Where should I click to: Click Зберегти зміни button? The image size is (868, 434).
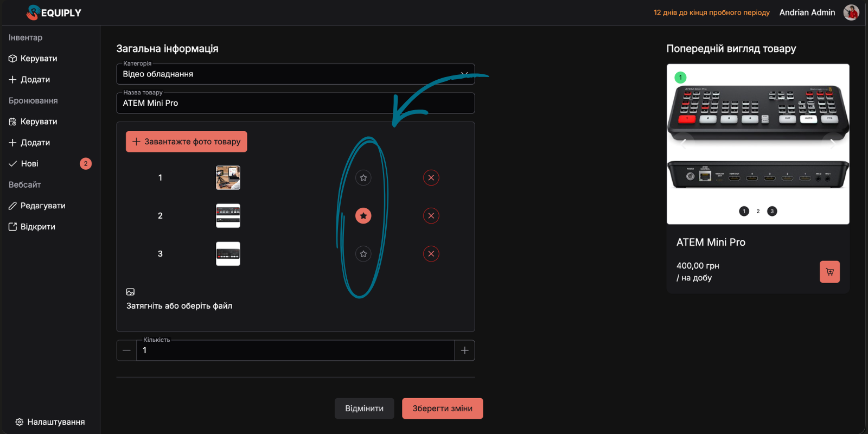[442, 409]
